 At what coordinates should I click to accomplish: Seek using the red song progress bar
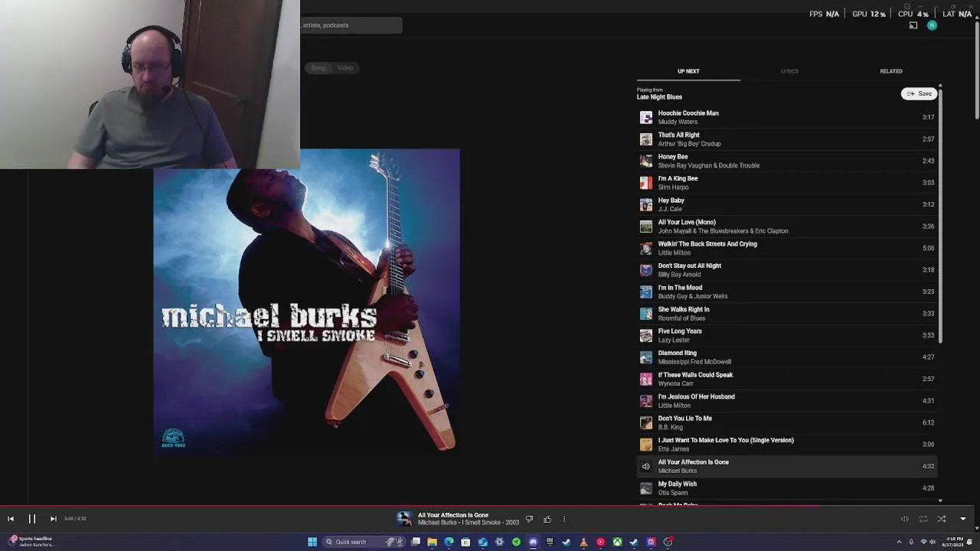pyautogui.click(x=490, y=505)
